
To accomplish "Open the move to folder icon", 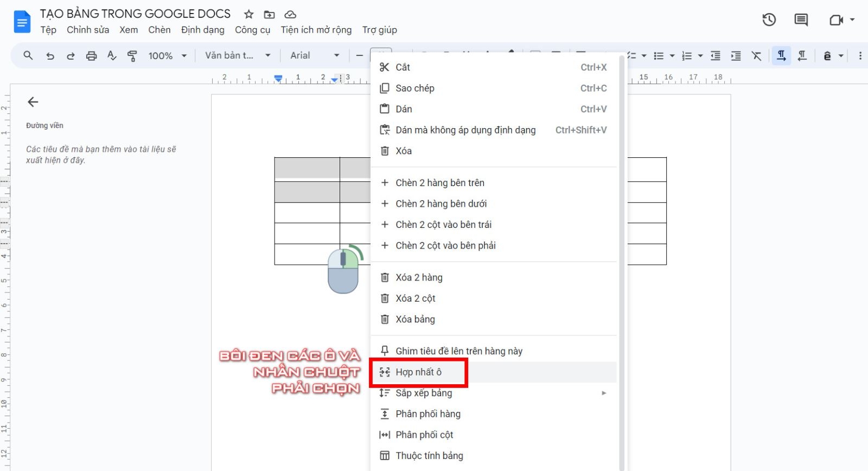I will tap(269, 15).
